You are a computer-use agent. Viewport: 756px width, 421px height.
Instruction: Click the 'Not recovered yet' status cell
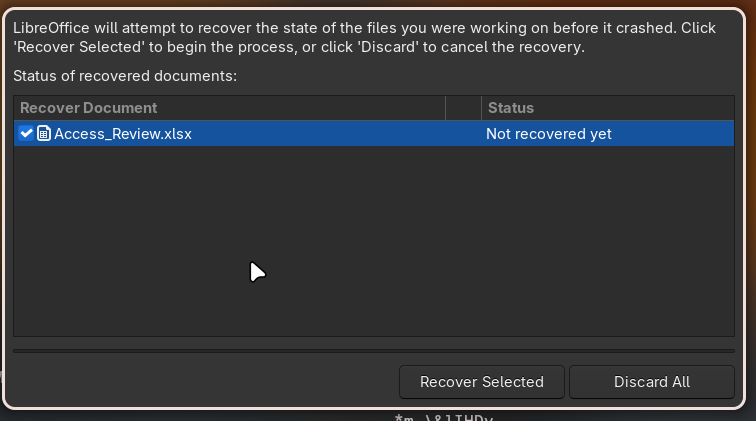(548, 133)
